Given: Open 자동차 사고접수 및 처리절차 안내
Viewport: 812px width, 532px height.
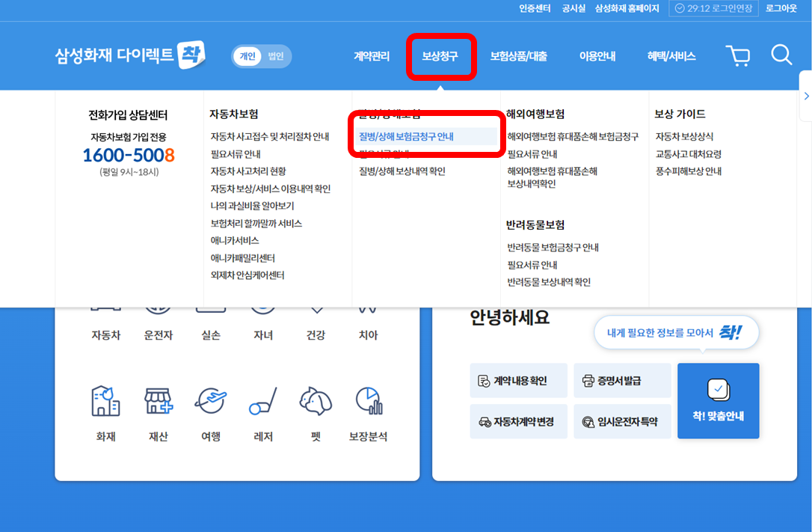Looking at the screenshot, I should (270, 137).
